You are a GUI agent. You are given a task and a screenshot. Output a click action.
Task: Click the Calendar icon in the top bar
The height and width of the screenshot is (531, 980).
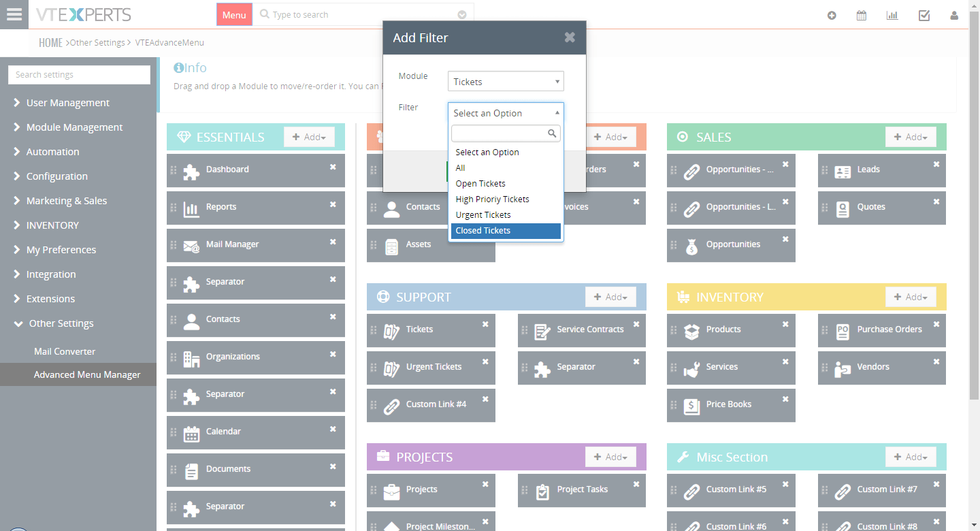tap(861, 14)
